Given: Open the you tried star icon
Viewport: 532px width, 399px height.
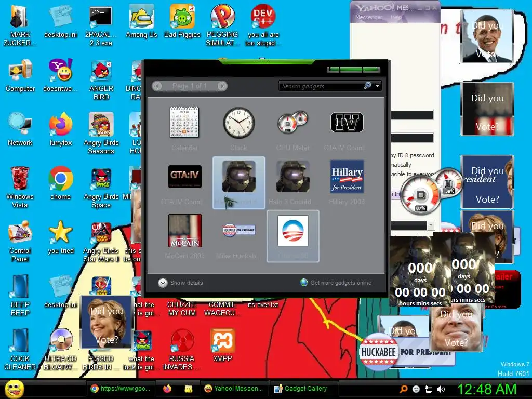Looking at the screenshot, I should (60, 237).
